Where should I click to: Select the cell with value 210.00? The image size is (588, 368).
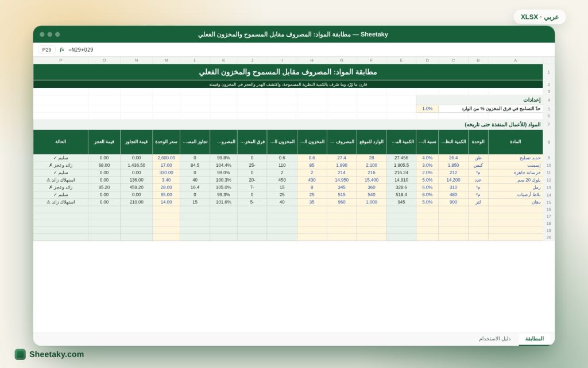tap(137, 202)
